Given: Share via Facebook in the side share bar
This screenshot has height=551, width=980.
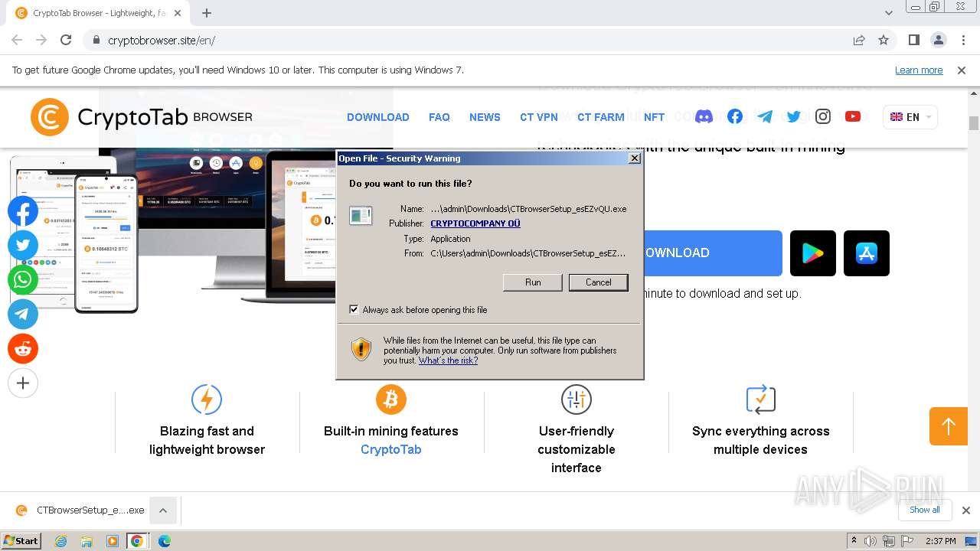Looking at the screenshot, I should 23,210.
